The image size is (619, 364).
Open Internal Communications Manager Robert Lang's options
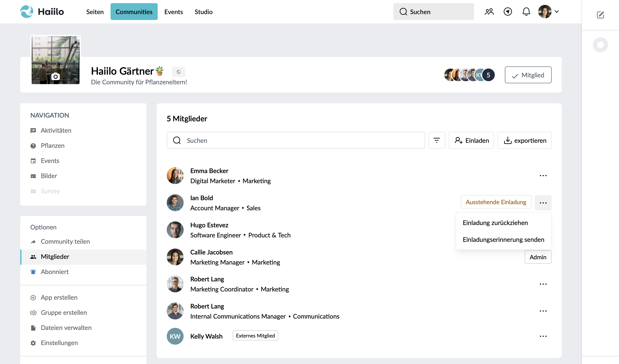[x=543, y=311]
